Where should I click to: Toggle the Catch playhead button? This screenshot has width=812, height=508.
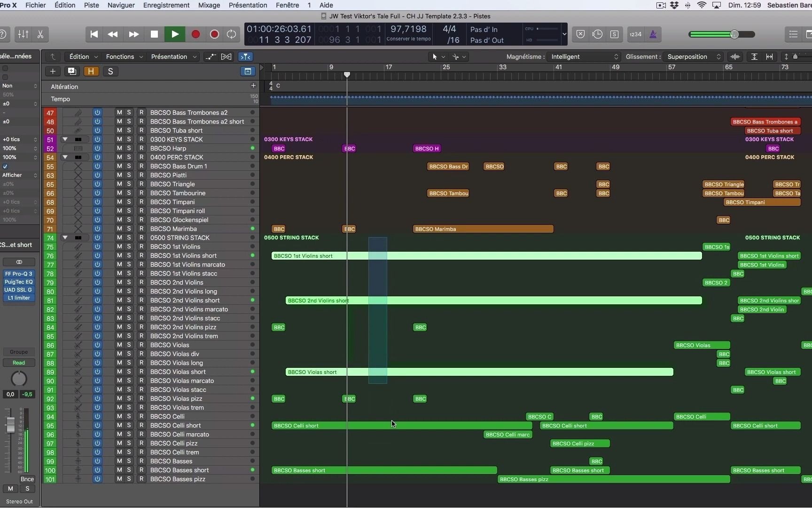pos(245,56)
